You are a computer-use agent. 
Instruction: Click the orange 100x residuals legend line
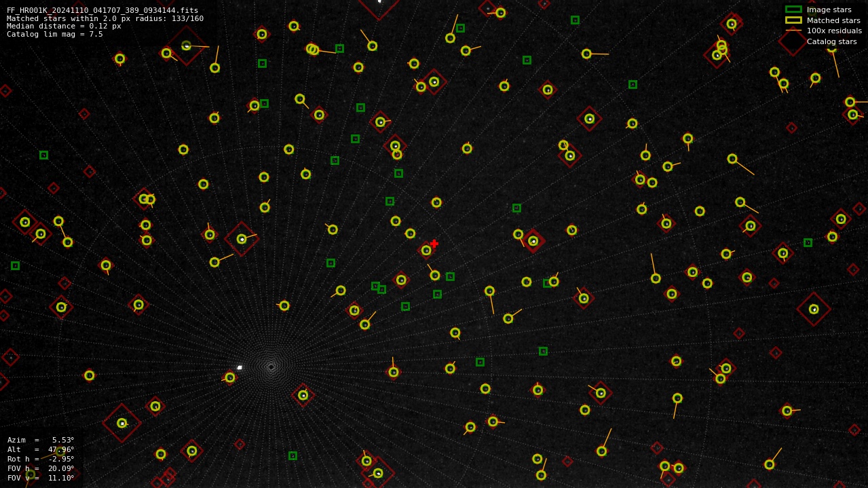793,31
